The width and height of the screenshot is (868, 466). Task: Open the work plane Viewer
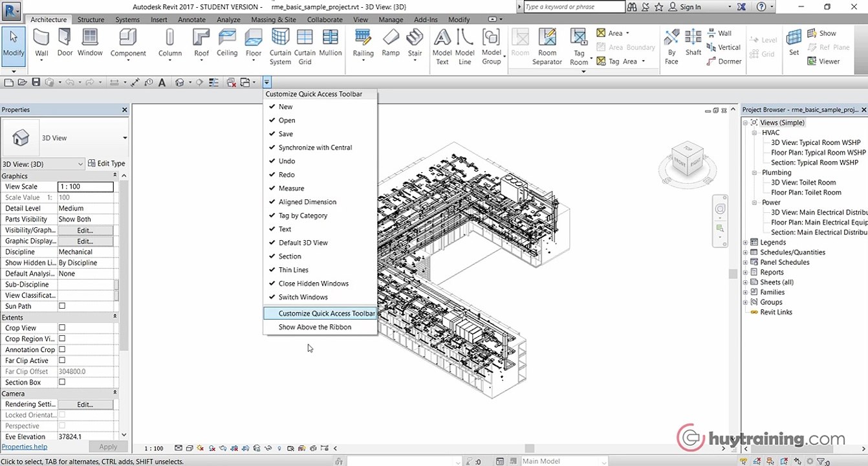(x=823, y=61)
